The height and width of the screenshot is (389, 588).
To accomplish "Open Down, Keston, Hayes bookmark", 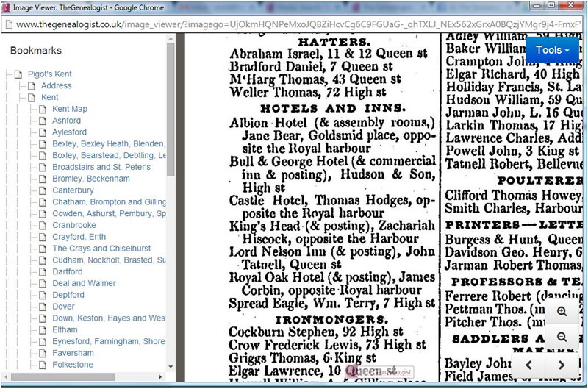I will click(x=109, y=318).
